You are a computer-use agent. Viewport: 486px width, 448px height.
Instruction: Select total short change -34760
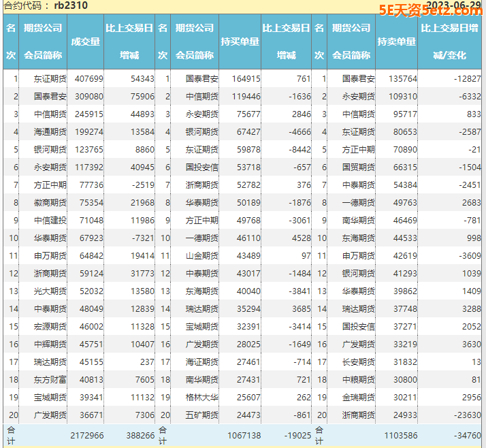pos(468,436)
